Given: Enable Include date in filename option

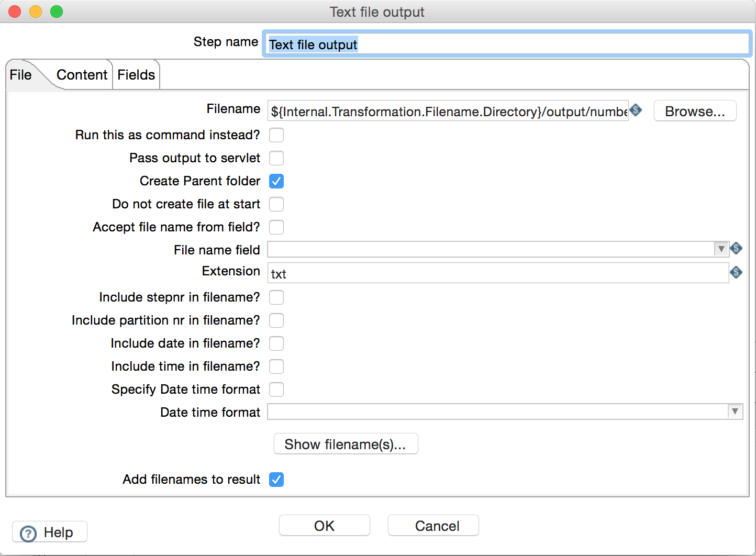Looking at the screenshot, I should pos(276,343).
